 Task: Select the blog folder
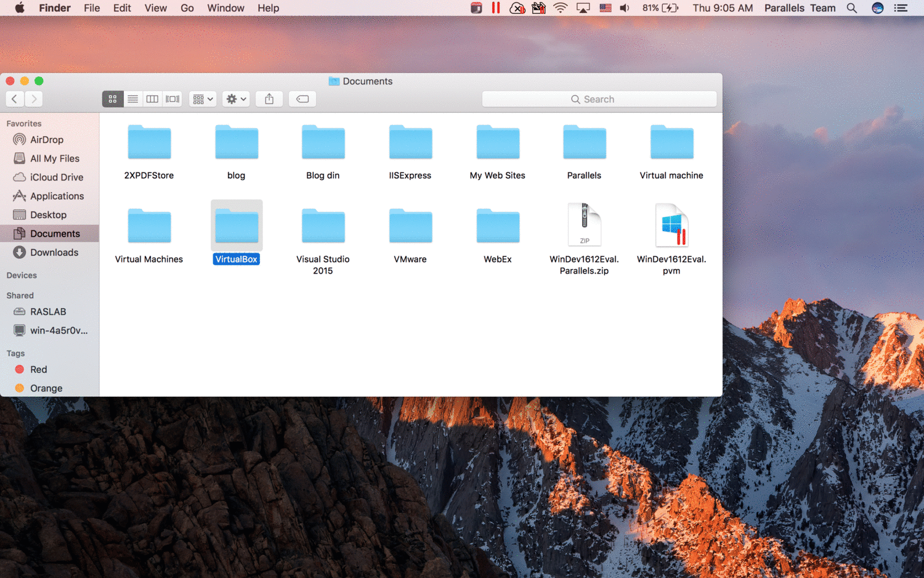(x=237, y=142)
